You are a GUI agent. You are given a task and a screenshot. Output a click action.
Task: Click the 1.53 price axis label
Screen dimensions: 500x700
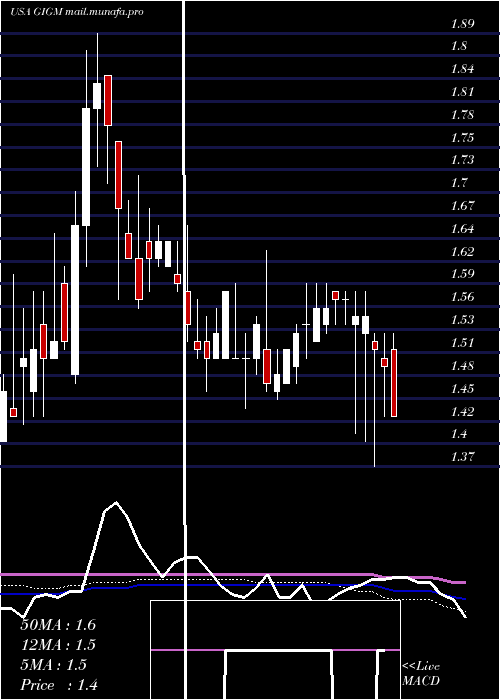pos(462,320)
